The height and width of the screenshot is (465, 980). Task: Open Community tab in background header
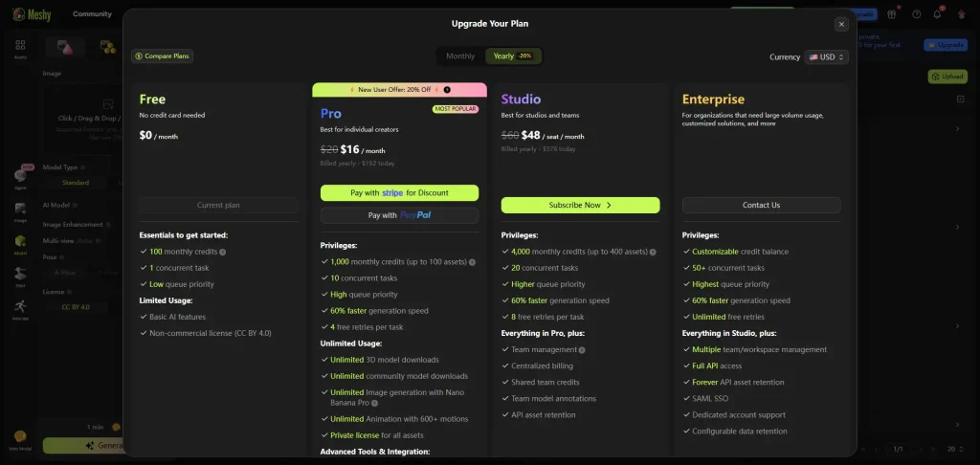(x=92, y=13)
